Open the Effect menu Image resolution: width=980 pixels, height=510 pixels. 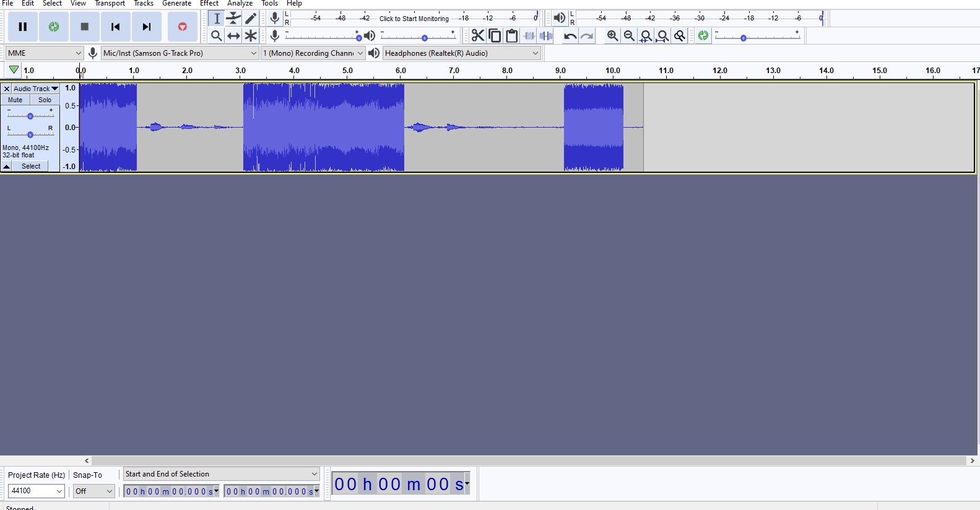pos(209,4)
